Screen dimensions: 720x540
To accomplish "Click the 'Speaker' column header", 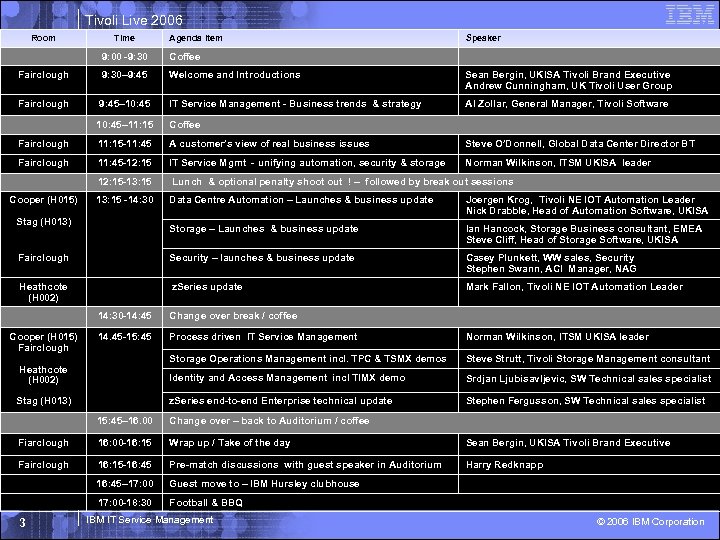I will (483, 38).
